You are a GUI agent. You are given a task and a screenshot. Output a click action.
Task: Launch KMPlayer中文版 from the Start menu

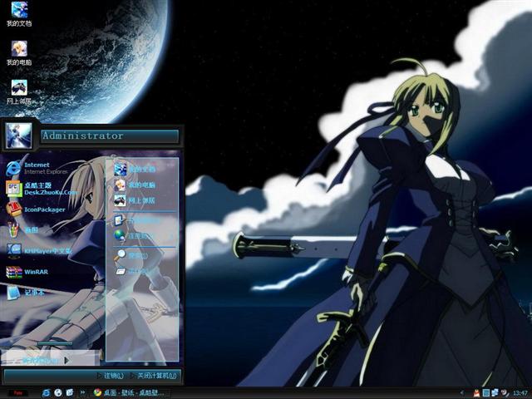pos(39,251)
